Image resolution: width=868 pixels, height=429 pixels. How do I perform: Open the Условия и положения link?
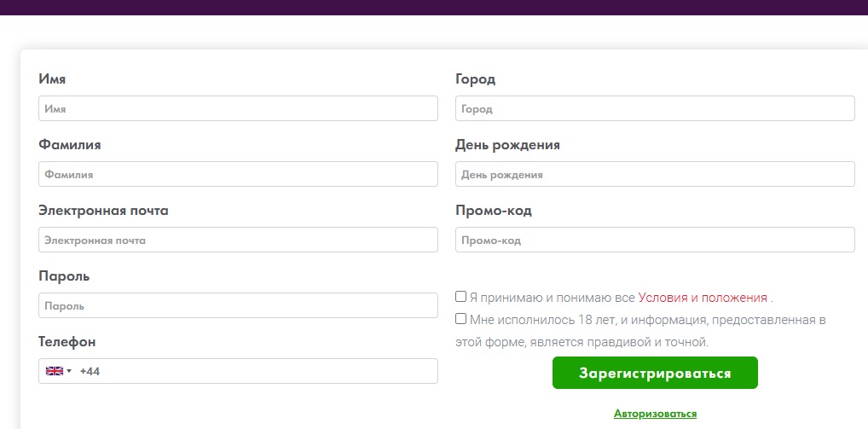pyautogui.click(x=703, y=298)
